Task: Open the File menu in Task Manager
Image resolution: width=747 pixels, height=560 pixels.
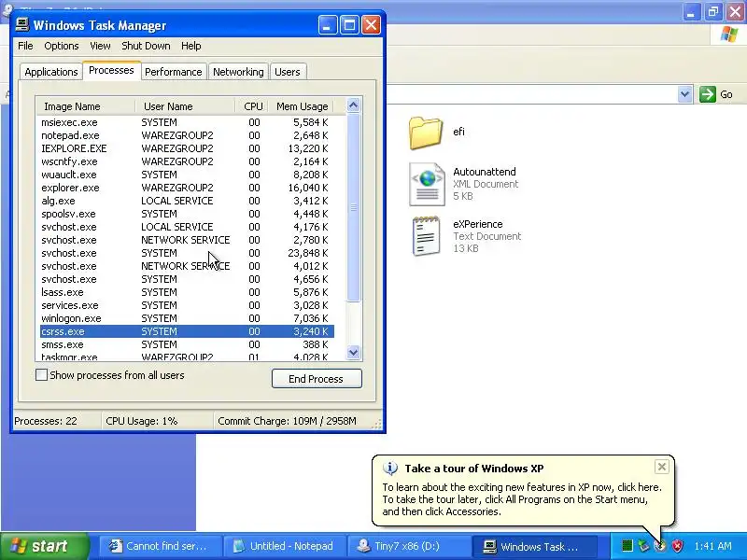Action: pos(25,46)
